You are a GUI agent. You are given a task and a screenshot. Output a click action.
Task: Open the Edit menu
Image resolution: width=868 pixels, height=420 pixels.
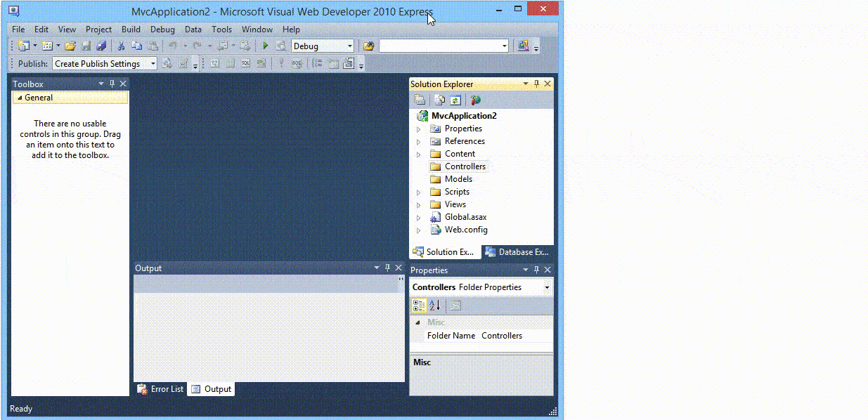coord(41,29)
